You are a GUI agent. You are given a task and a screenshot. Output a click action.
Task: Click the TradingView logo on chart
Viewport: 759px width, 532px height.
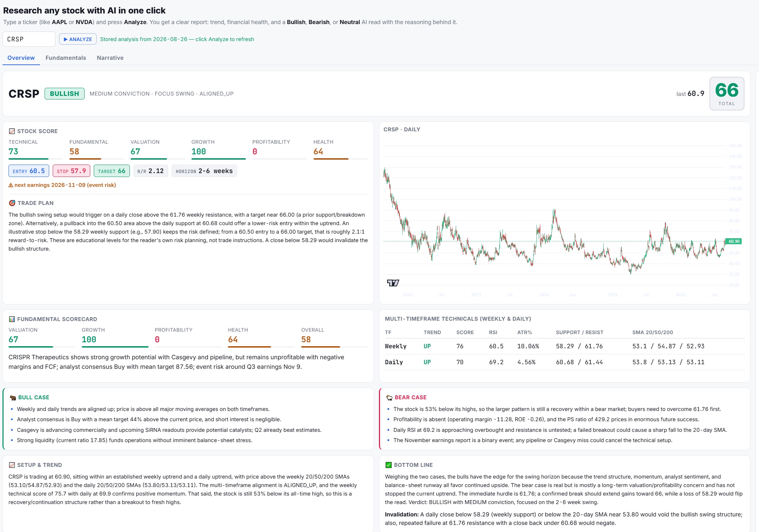tap(393, 283)
